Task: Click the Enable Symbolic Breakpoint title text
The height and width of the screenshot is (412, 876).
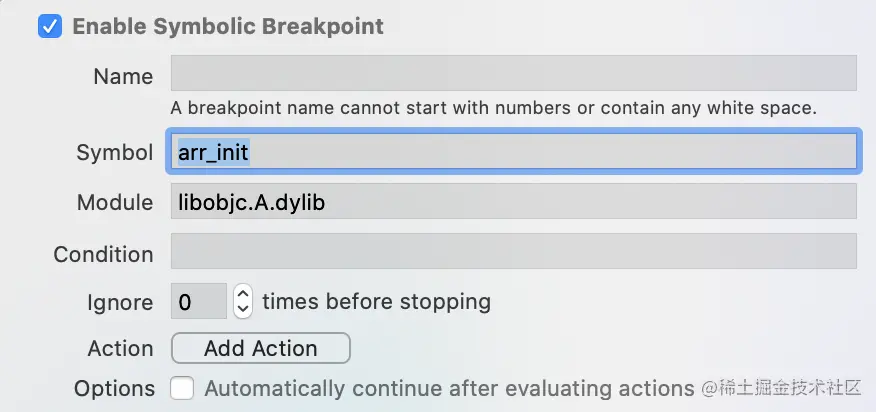Action: click(228, 27)
